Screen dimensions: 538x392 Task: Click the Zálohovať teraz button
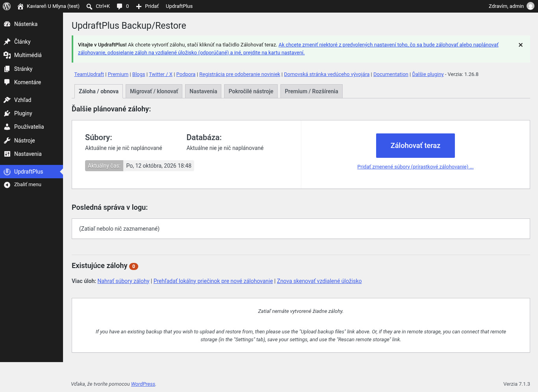click(x=416, y=146)
